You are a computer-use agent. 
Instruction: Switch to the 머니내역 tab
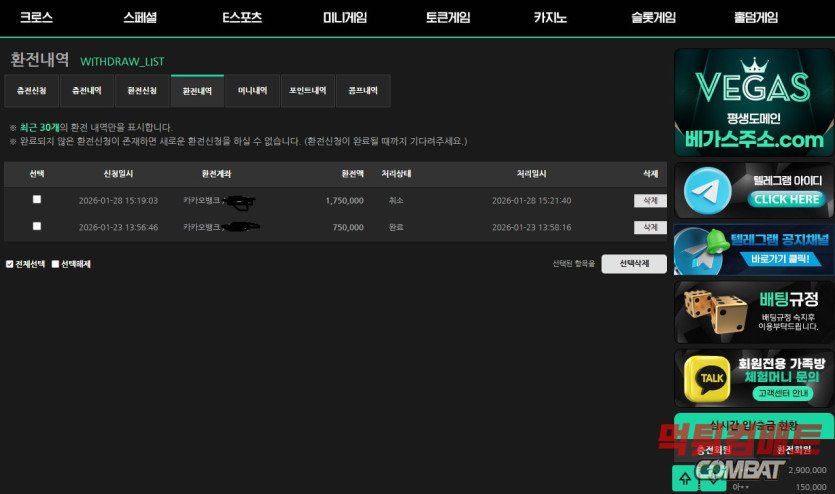click(252, 91)
